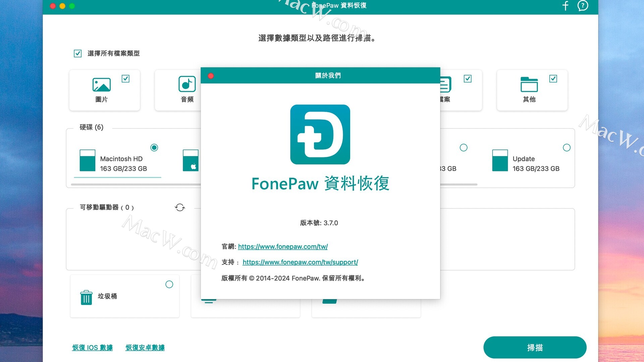Click the 選擇數據類型以及路徑進行掃描 heading

[317, 38]
